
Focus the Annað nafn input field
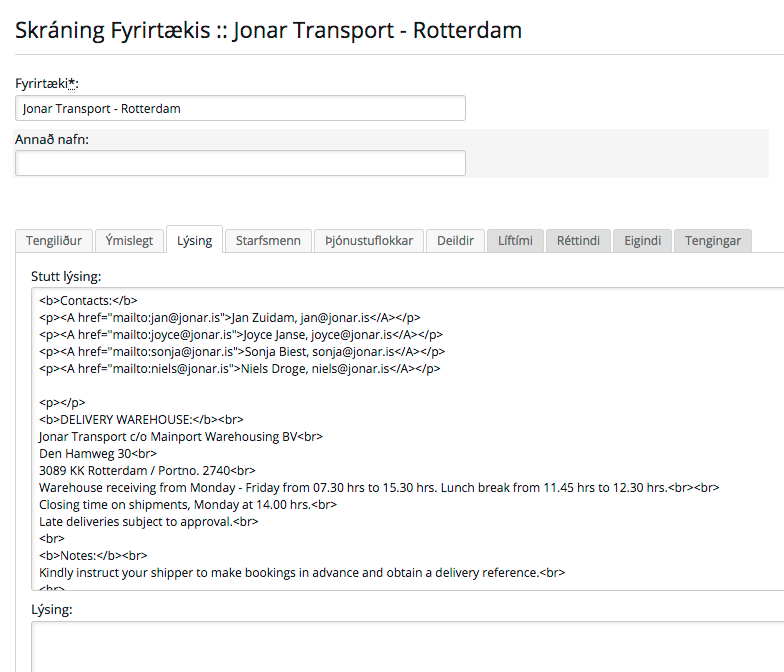pos(240,163)
